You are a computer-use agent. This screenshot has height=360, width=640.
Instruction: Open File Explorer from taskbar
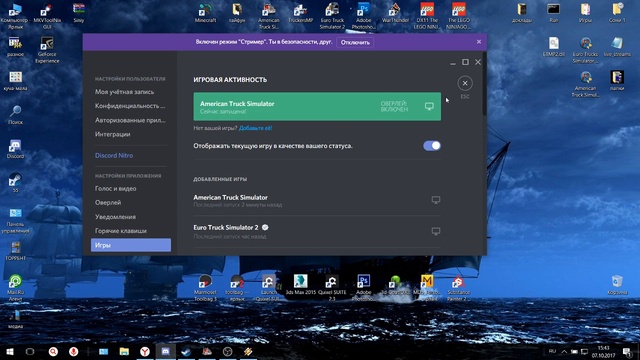click(124, 351)
